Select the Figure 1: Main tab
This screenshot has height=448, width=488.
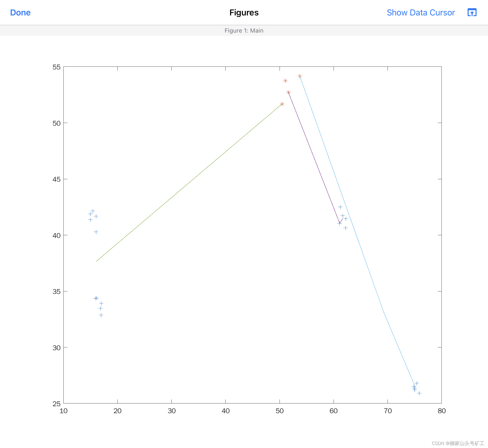pyautogui.click(x=244, y=30)
